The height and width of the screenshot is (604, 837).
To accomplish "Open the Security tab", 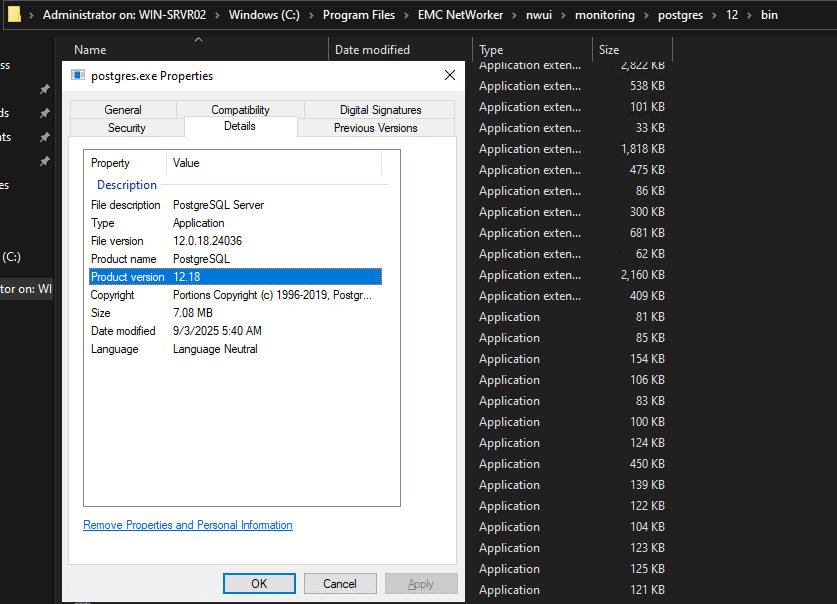I will click(127, 128).
